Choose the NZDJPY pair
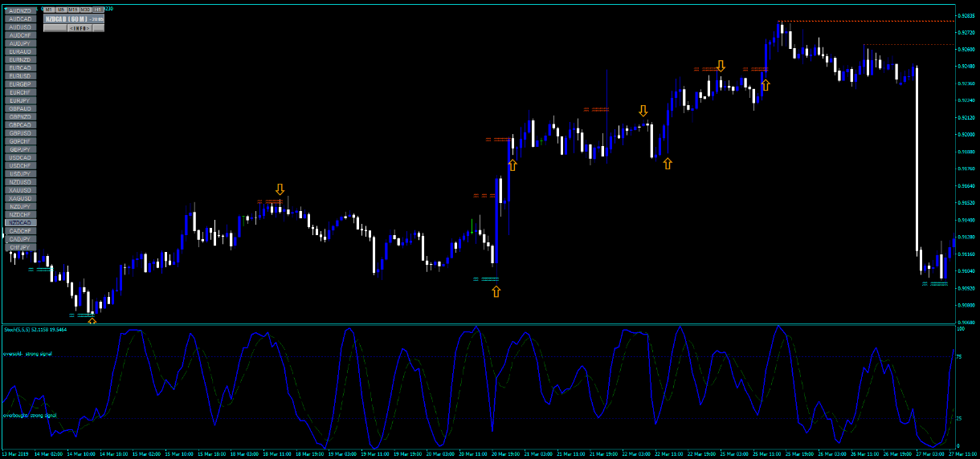Screen dimensions: 980x459 [20, 206]
